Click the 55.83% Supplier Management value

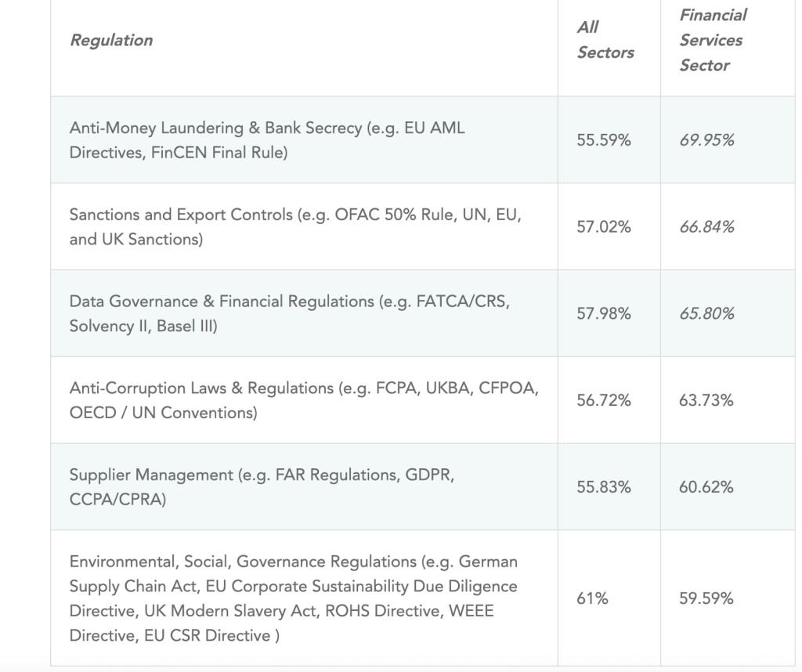tap(604, 487)
